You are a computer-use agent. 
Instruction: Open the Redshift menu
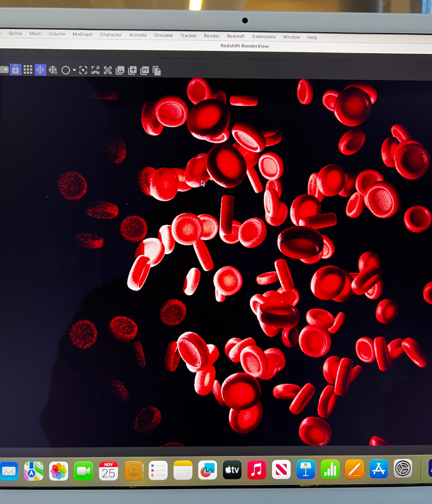point(236,36)
